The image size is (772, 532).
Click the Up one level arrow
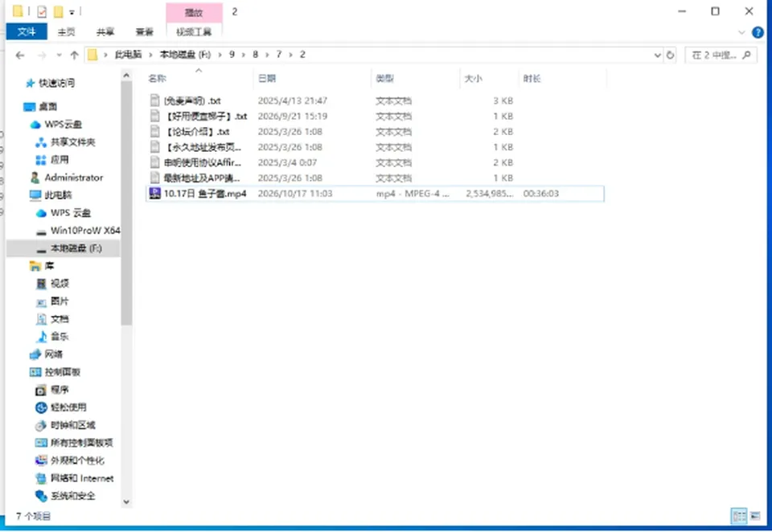click(74, 55)
